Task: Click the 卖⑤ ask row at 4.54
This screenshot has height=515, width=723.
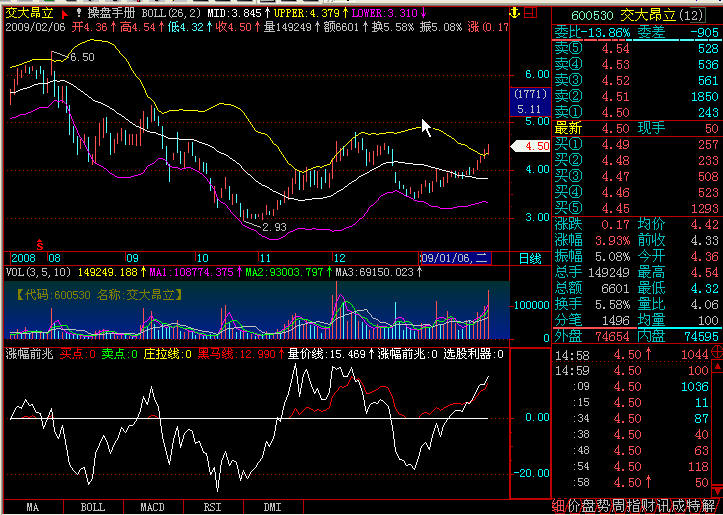Action: (636, 48)
